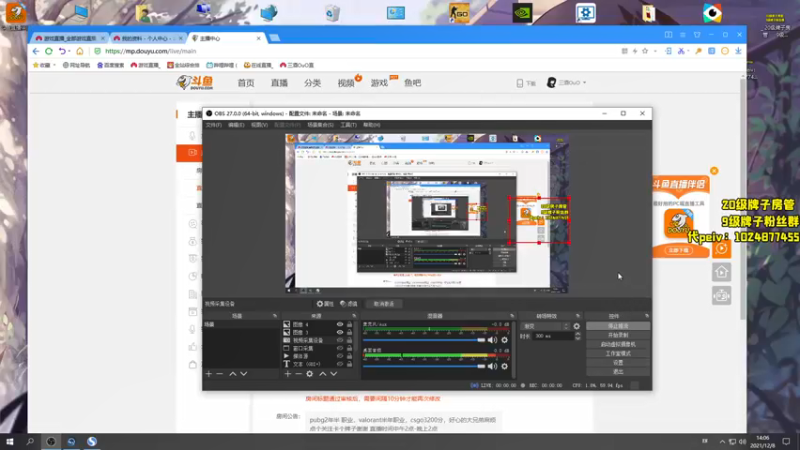Move selected source up with arrow icon
The height and width of the screenshot is (450, 800).
322,374
